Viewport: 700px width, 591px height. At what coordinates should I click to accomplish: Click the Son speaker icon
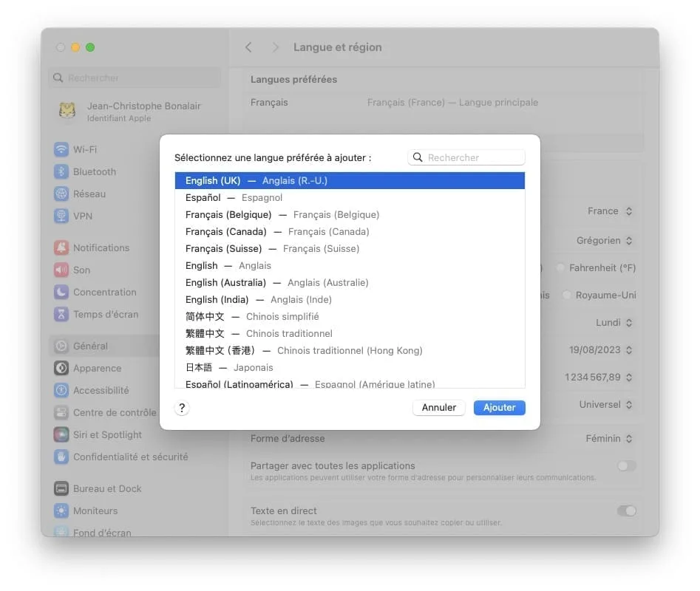click(61, 270)
